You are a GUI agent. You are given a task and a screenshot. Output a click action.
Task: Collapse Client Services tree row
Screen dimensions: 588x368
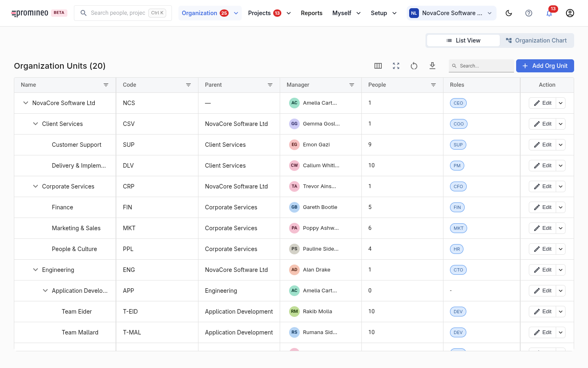[36, 124]
